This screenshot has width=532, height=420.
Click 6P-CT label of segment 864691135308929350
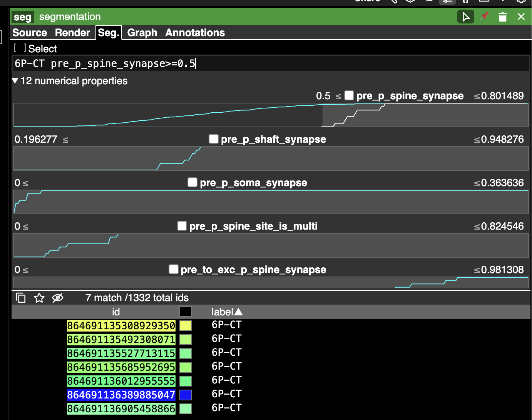pos(227,325)
